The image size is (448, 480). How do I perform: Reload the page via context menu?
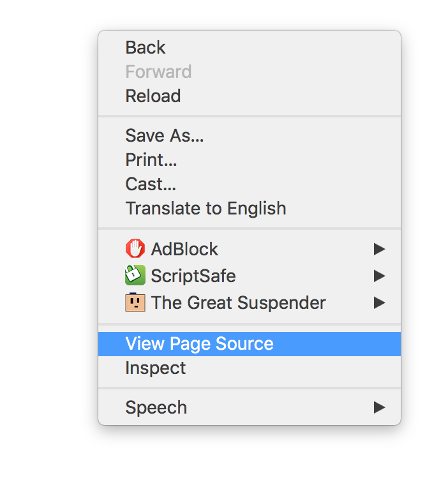[x=153, y=96]
